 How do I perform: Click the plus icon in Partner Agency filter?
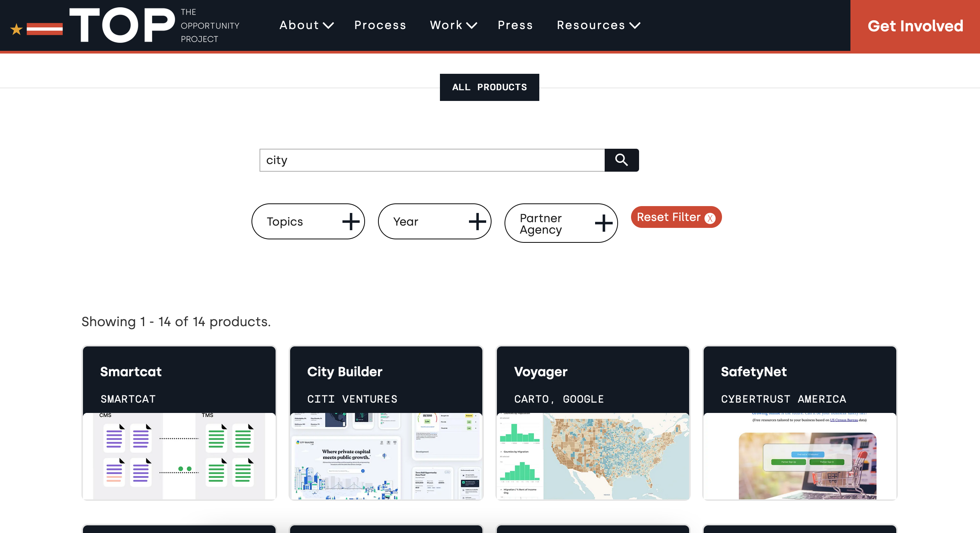[604, 223]
